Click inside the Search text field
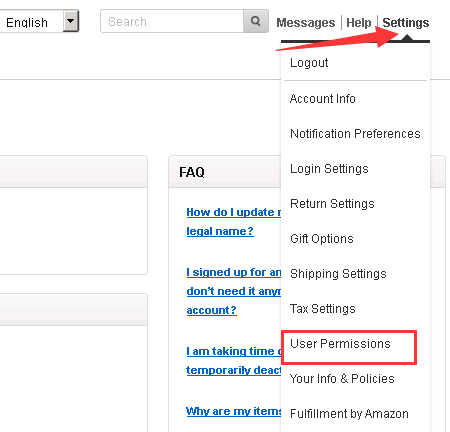 point(172,21)
